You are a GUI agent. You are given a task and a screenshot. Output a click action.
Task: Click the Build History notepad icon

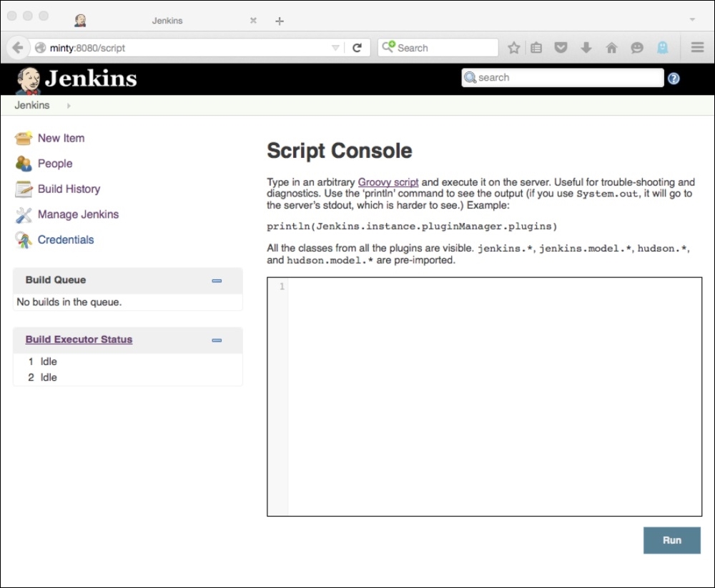[24, 189]
